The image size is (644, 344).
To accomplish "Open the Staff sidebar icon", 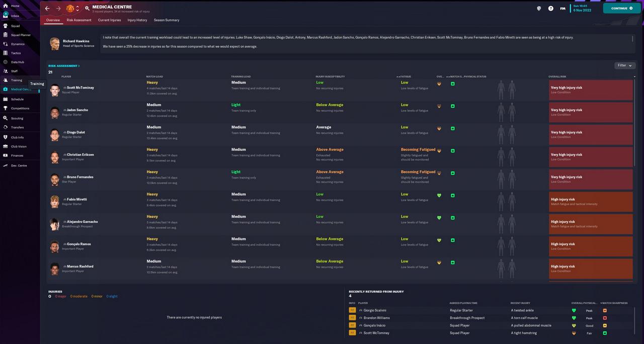I will [6, 71].
